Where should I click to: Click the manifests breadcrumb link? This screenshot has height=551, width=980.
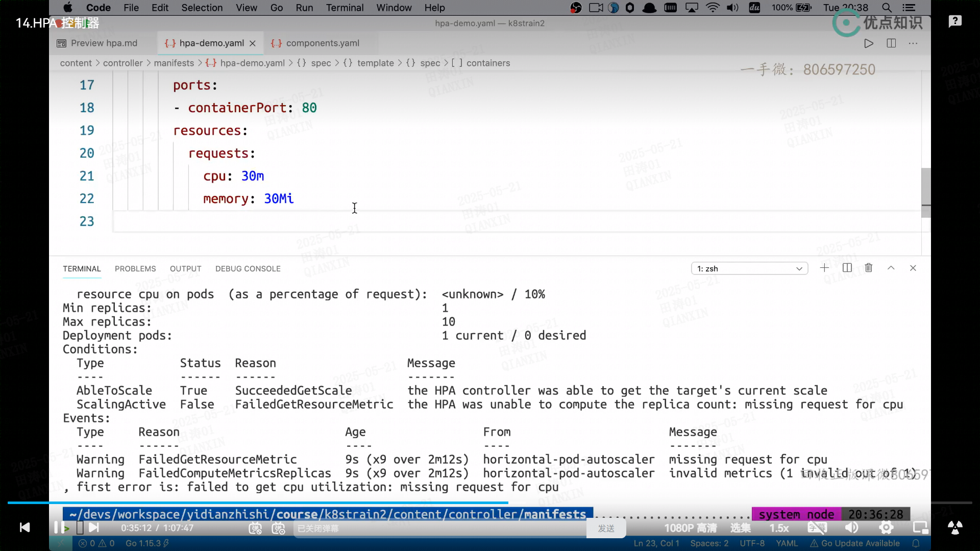click(174, 63)
